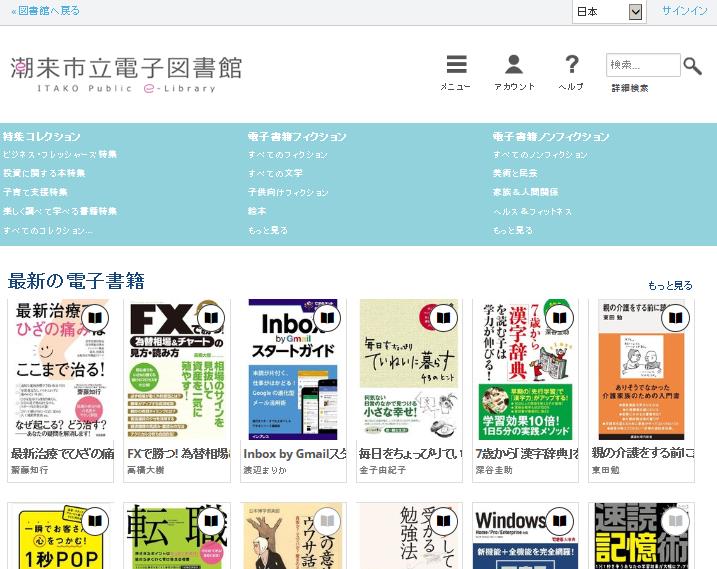Open すべてのノンフィクション category
The image size is (717, 569).
coord(540,155)
